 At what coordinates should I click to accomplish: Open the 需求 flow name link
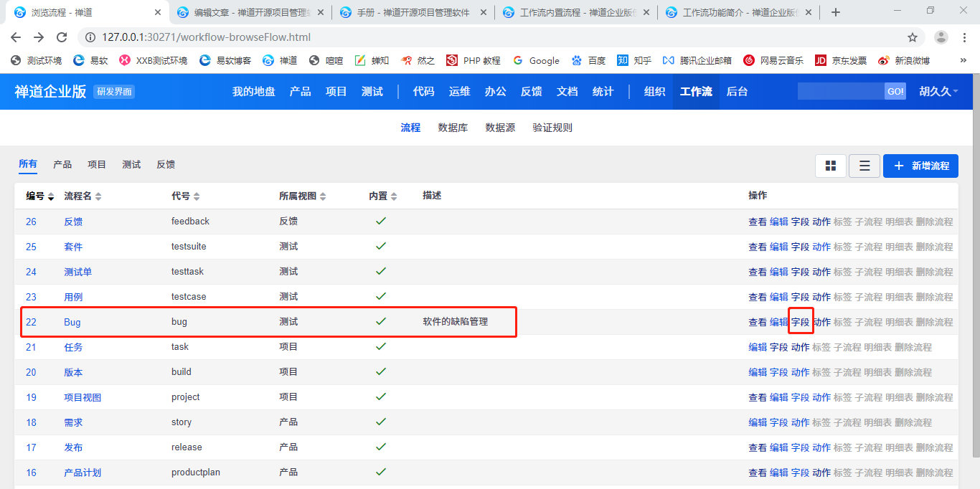click(x=73, y=422)
